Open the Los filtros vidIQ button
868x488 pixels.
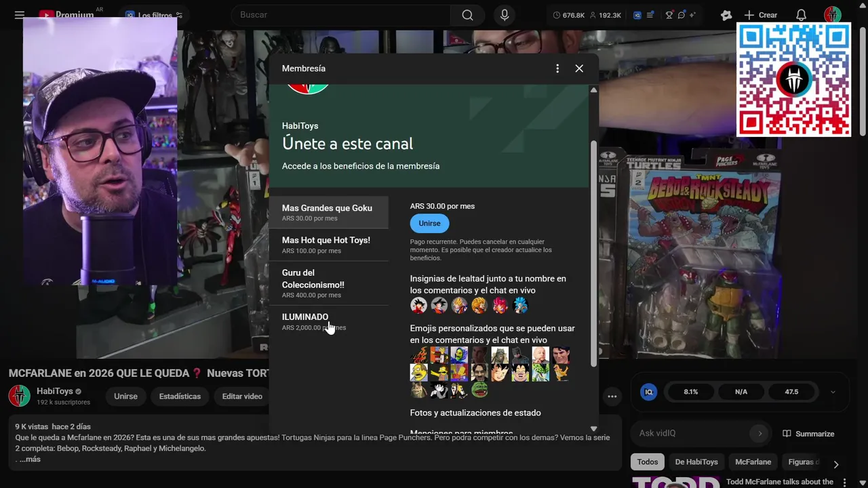pos(155,15)
